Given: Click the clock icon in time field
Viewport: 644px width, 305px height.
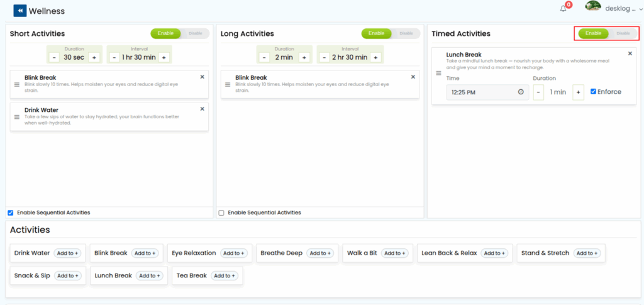Looking at the screenshot, I should click(x=520, y=92).
